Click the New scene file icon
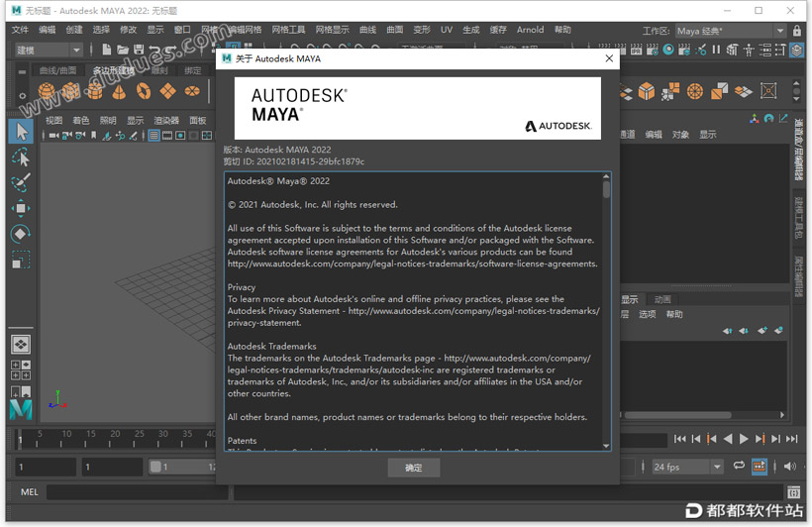The height and width of the screenshot is (527, 812). point(106,50)
